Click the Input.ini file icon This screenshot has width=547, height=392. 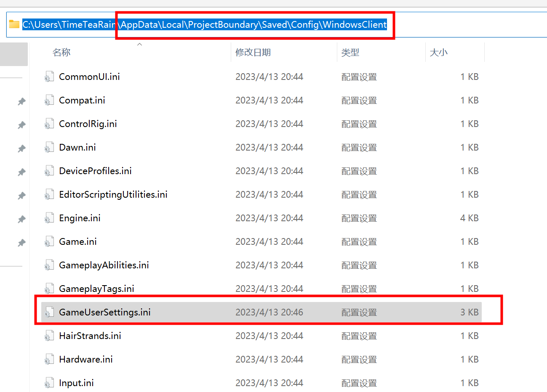pyautogui.click(x=49, y=383)
